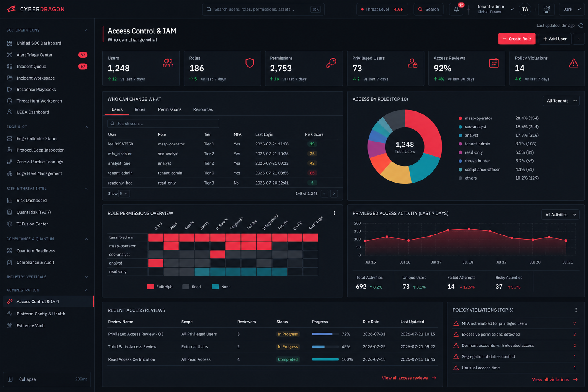
Task: Click the None teal legend swatch
Action: point(215,287)
